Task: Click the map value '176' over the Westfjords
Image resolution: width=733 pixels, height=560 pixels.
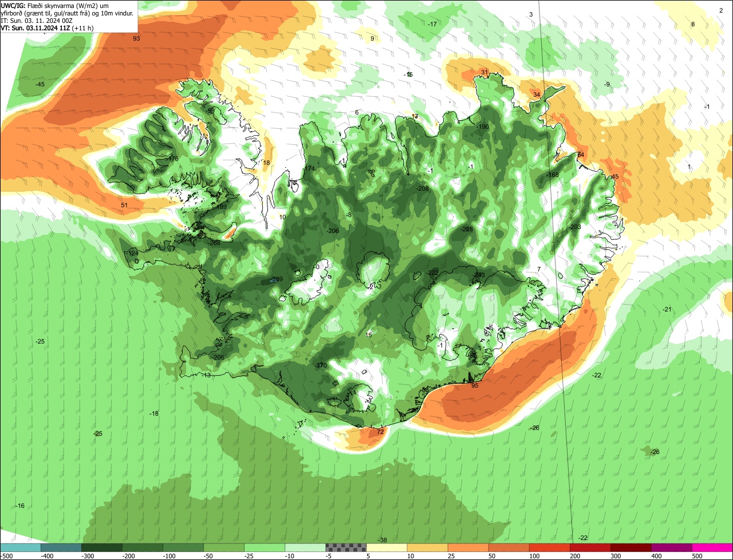Action: pos(174,159)
